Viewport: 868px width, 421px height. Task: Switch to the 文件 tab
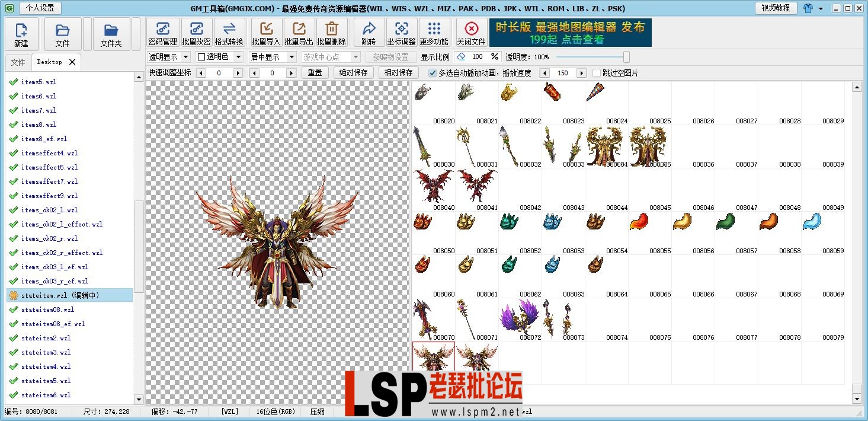pyautogui.click(x=18, y=62)
